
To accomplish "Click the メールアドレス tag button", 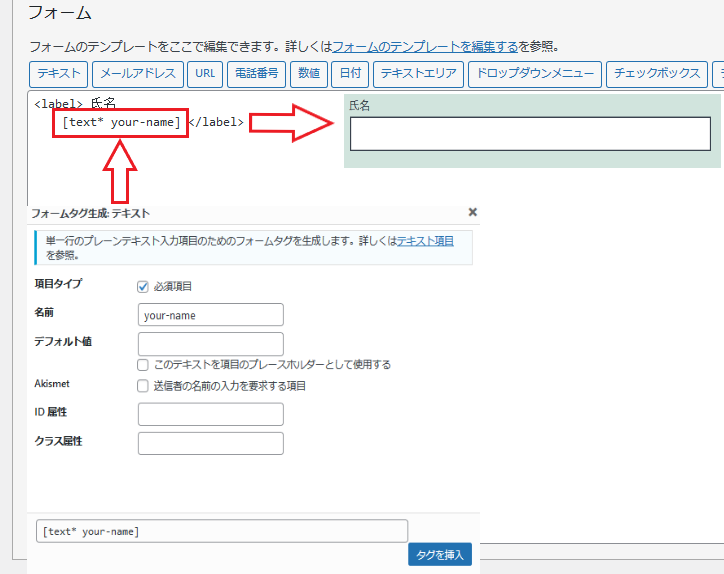I will tap(138, 74).
